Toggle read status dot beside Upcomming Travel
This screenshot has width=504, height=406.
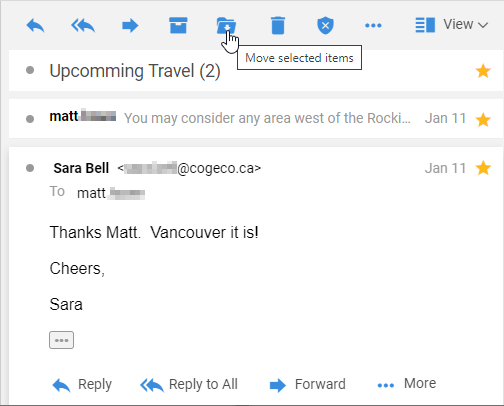click(x=30, y=70)
